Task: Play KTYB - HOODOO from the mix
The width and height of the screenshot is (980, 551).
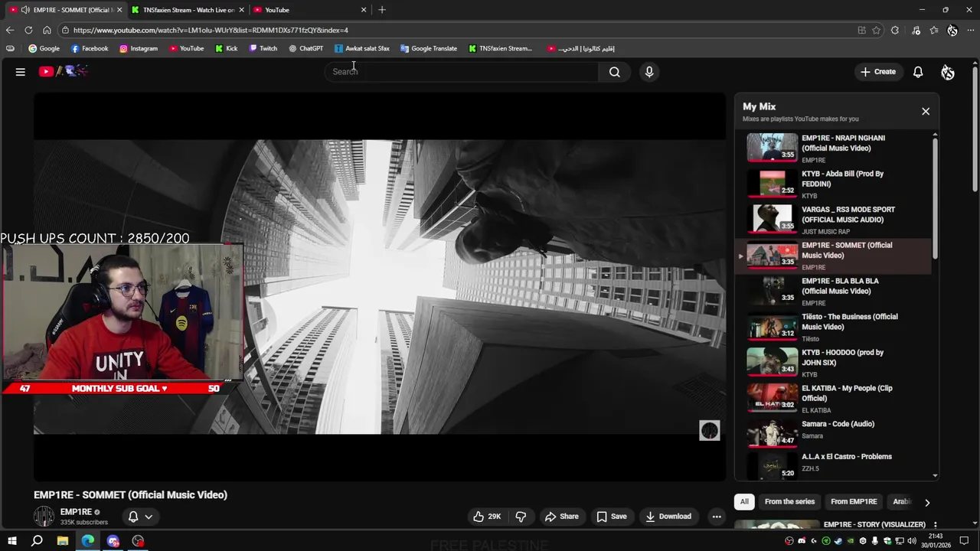Action: pos(834,363)
